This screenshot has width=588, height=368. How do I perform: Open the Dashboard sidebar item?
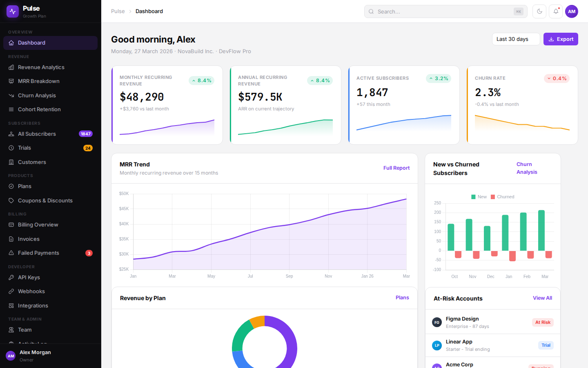pyautogui.click(x=51, y=43)
